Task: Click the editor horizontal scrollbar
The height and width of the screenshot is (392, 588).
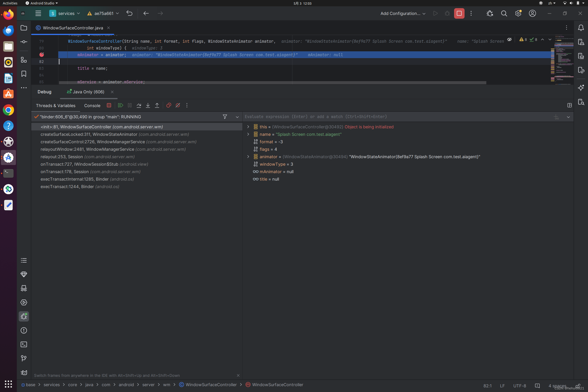Action: click(273, 83)
